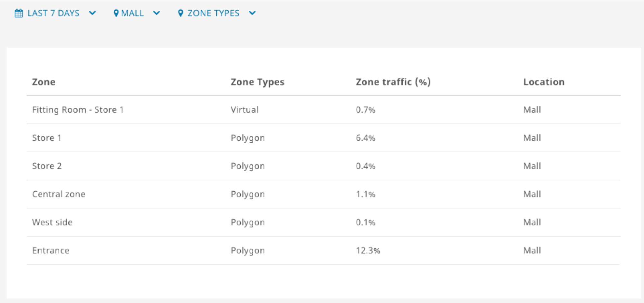Open the ZONE TYPES filter label
The height and width of the screenshot is (303, 644).
[x=214, y=13]
